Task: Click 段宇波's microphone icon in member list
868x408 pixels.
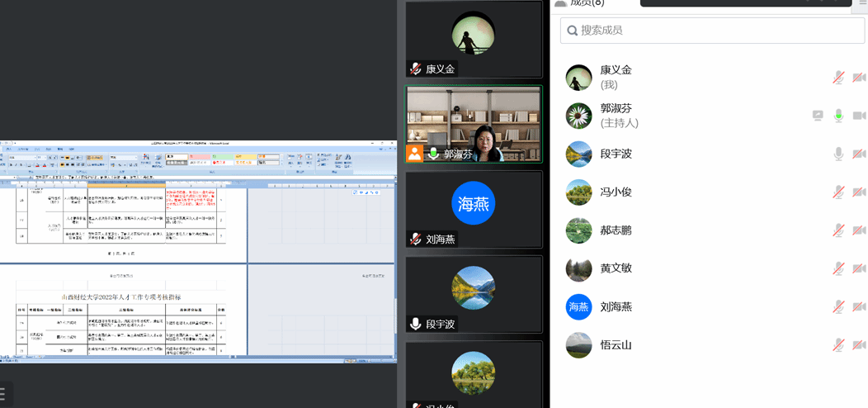Action: [x=838, y=154]
